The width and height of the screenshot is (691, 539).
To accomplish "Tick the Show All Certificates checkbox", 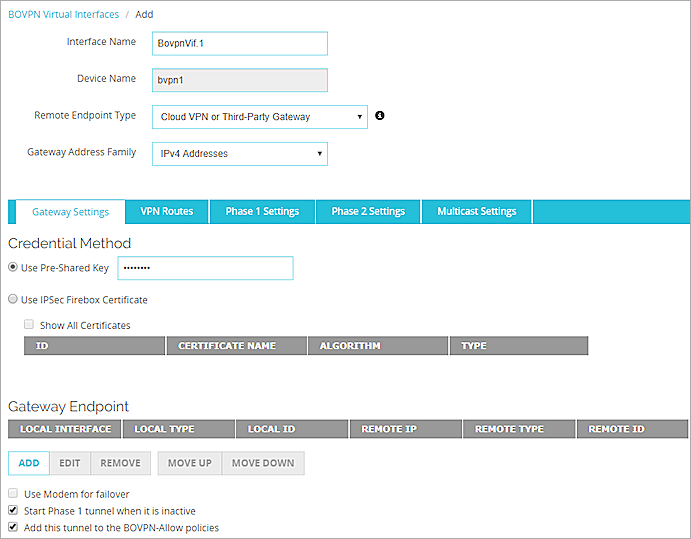I will point(29,325).
